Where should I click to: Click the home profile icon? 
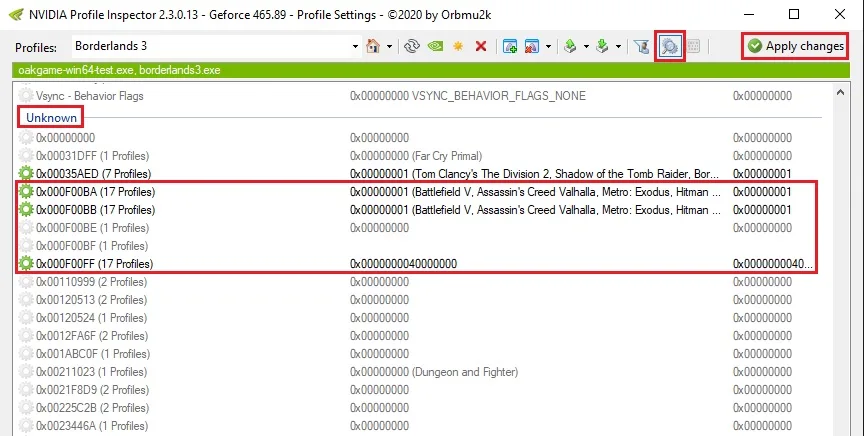373,46
